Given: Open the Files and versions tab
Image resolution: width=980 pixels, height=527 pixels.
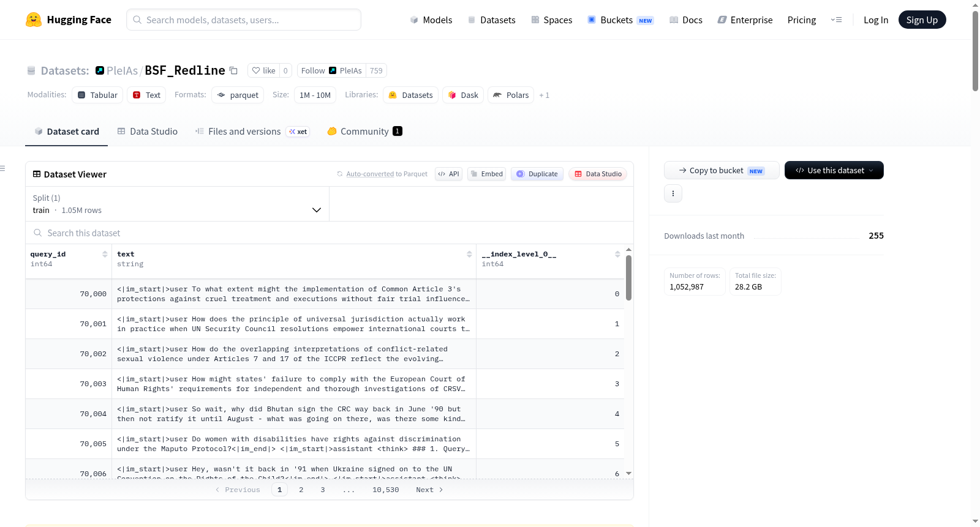Looking at the screenshot, I should tap(252, 131).
